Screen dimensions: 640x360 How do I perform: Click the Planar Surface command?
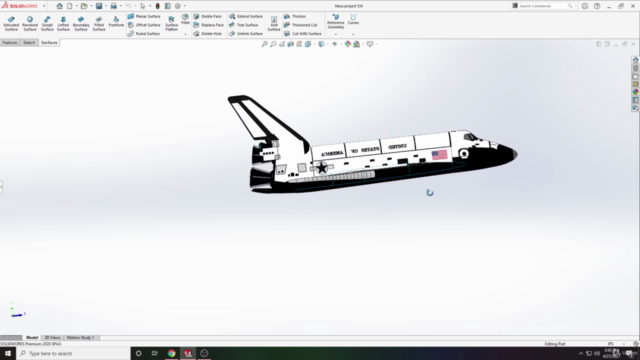[x=144, y=16]
